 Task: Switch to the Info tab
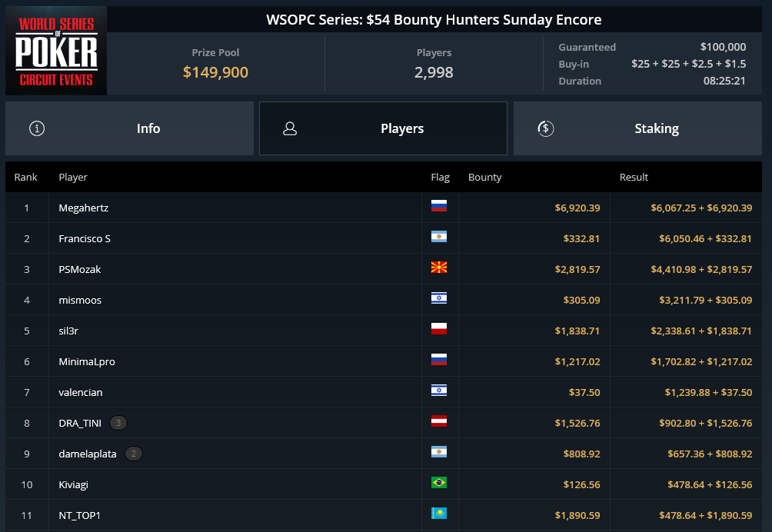coord(129,128)
